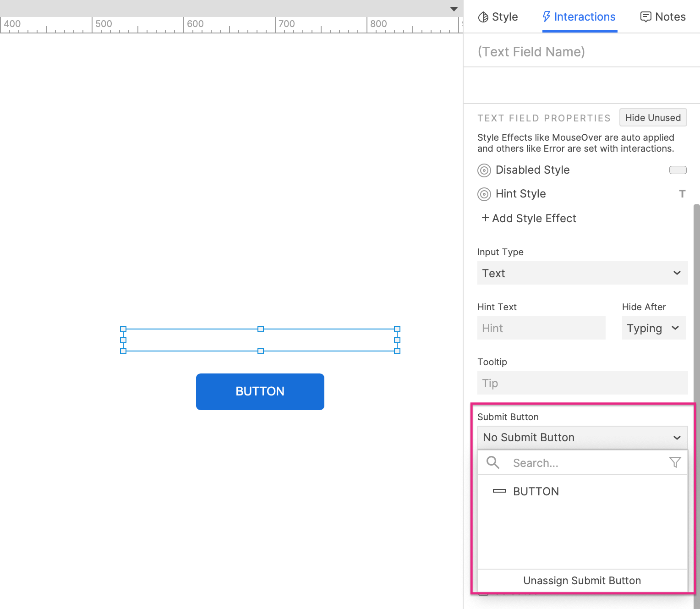The width and height of the screenshot is (700, 609).
Task: Click the Interactions lightning bolt icon
Action: [x=546, y=16]
